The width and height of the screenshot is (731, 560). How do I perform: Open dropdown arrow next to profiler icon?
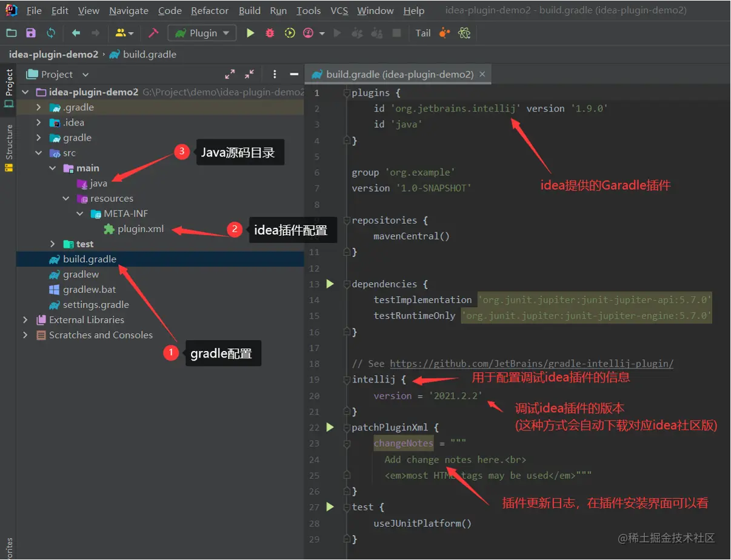322,33
